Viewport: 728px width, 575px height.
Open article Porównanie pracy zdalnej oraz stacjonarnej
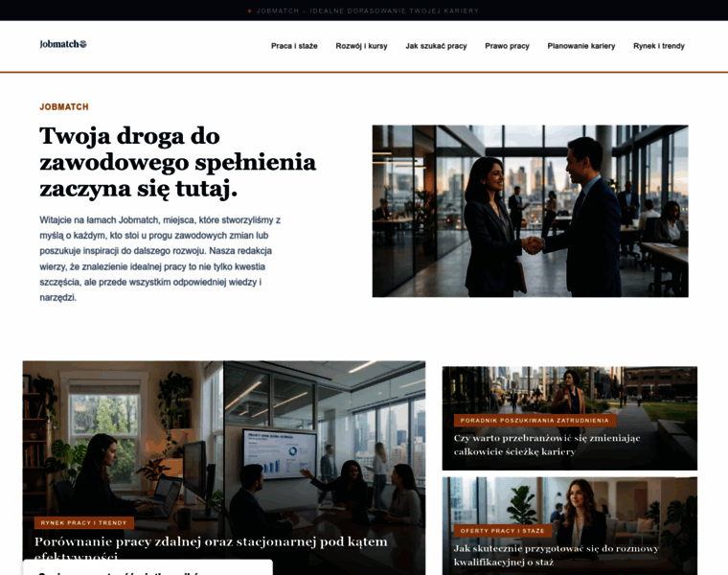click(211, 548)
